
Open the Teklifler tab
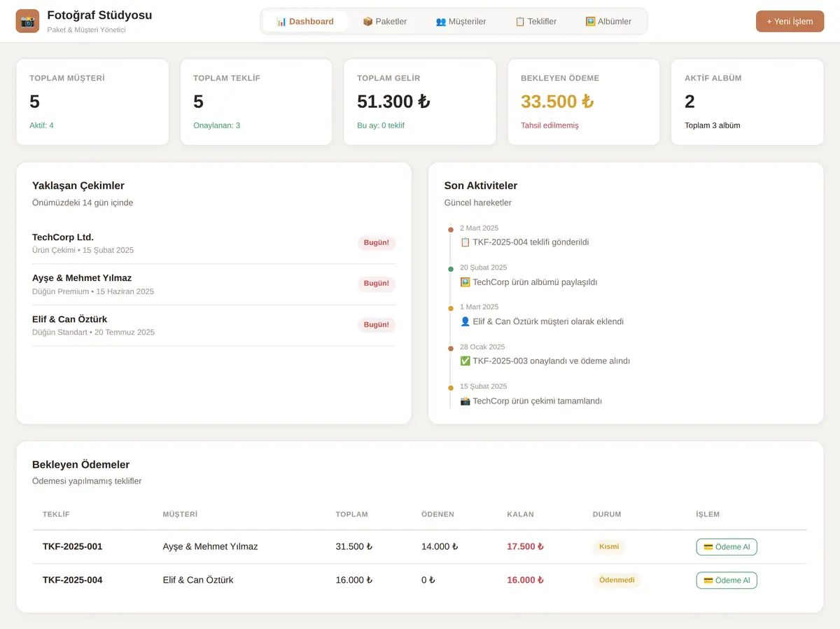[535, 21]
